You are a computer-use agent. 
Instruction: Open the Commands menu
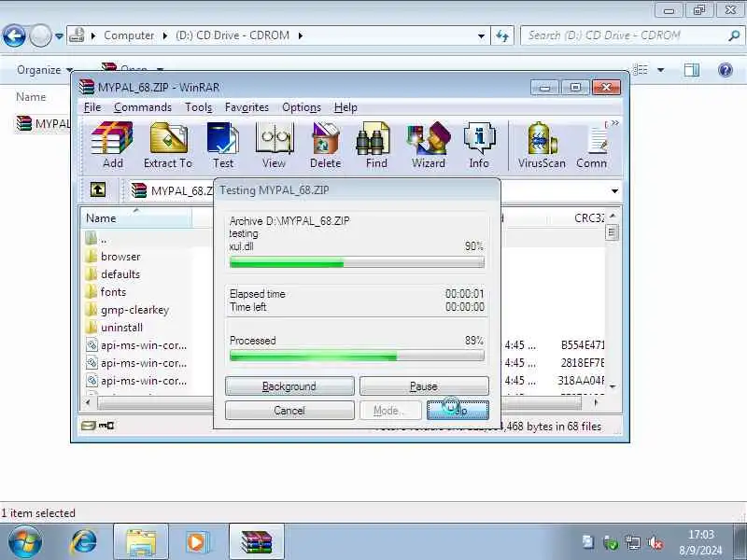(143, 107)
